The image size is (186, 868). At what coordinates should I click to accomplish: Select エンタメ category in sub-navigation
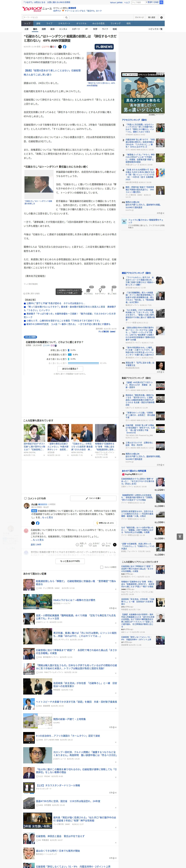point(63,29)
